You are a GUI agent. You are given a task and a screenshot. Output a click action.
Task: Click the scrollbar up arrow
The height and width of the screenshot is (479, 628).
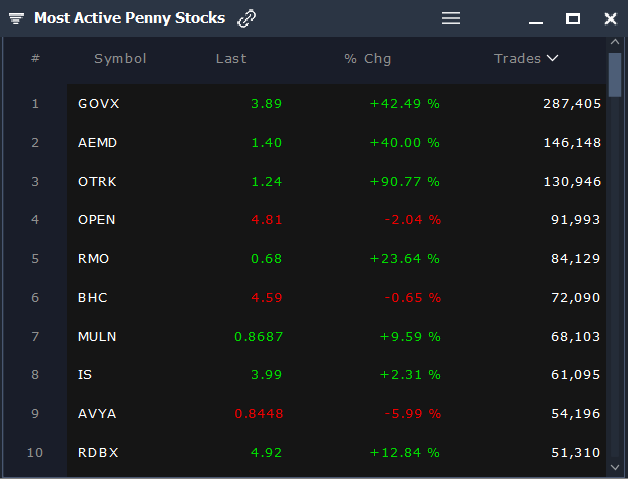pos(614,45)
